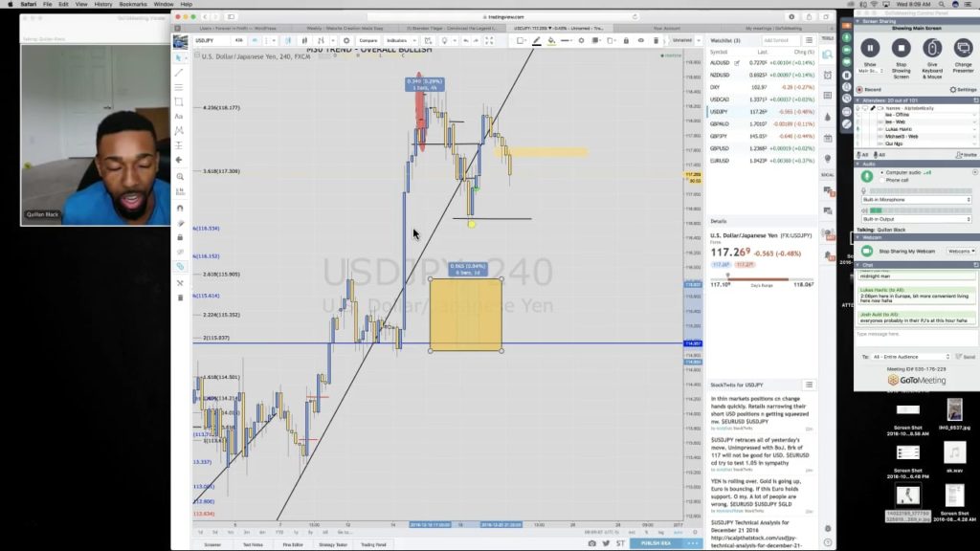This screenshot has height=551, width=980.
Task: Open the watchlist options menu
Action: coord(809,40)
